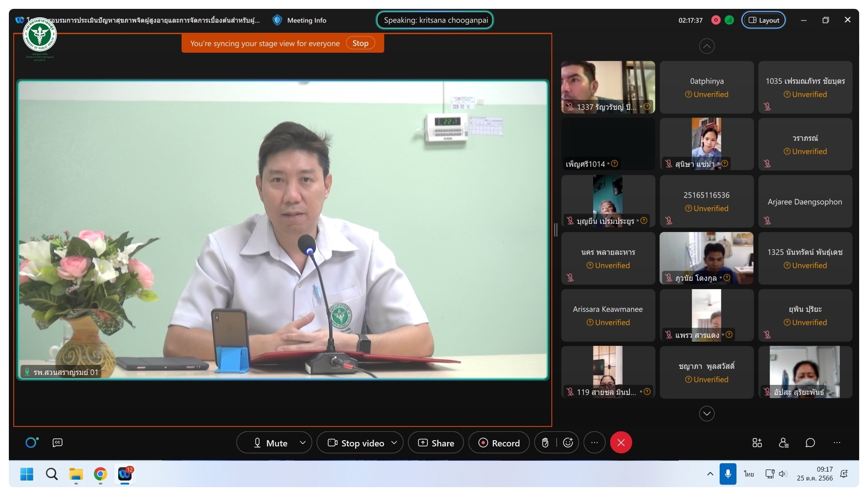Stop syncing the stage view

(360, 43)
